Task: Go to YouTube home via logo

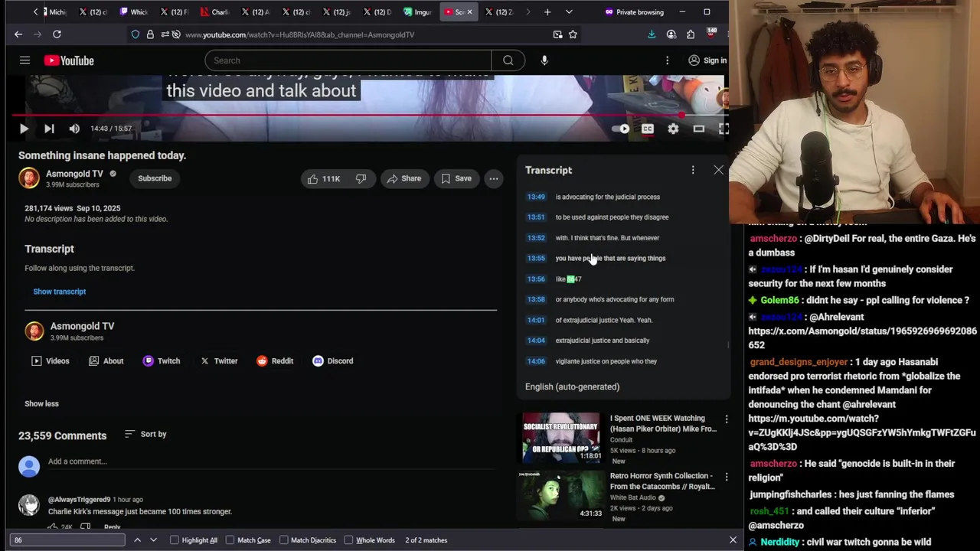Action: coord(69,60)
